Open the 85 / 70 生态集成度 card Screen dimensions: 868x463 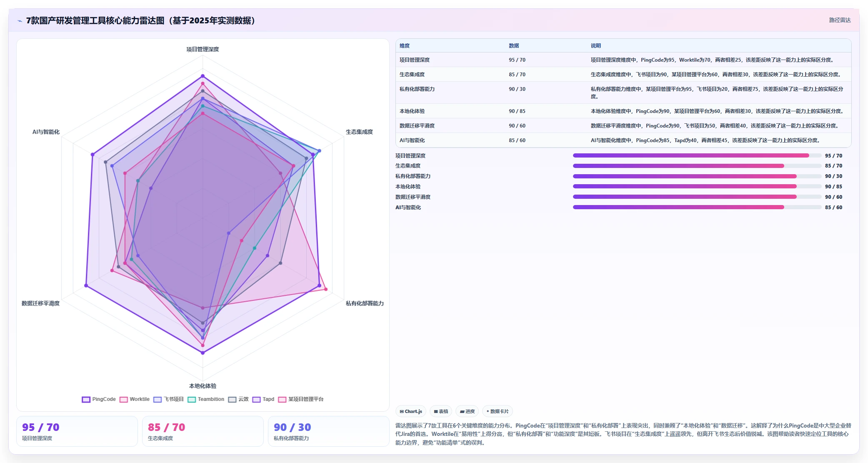click(x=203, y=431)
